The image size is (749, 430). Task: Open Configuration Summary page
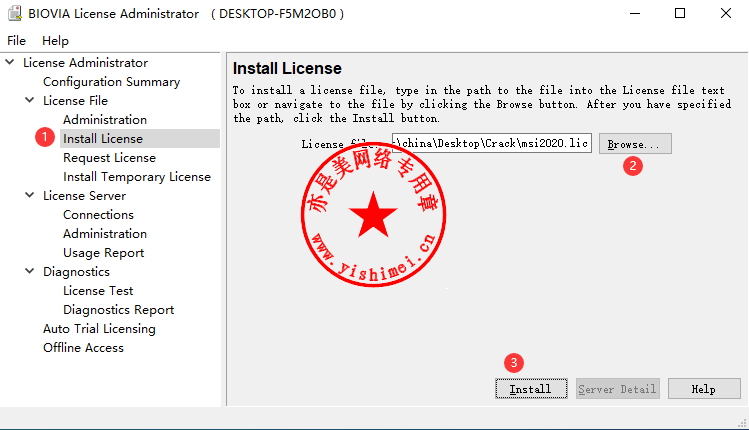pos(111,82)
